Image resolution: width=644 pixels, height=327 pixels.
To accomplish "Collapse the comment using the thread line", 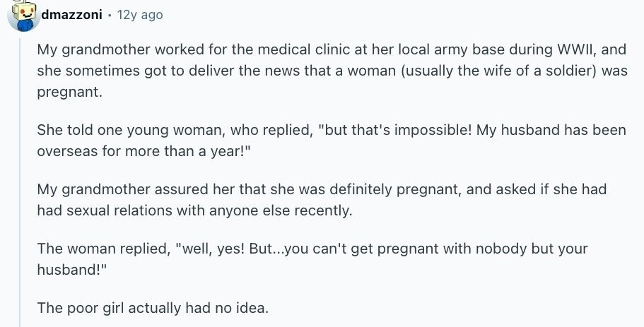I will click(x=21, y=177).
